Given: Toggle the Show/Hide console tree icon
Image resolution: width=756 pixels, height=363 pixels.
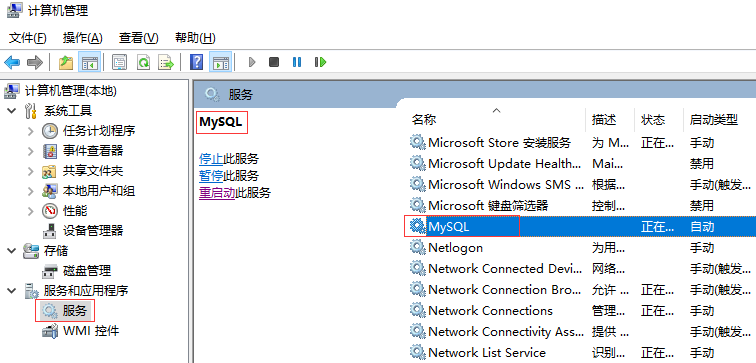Looking at the screenshot, I should [89, 62].
